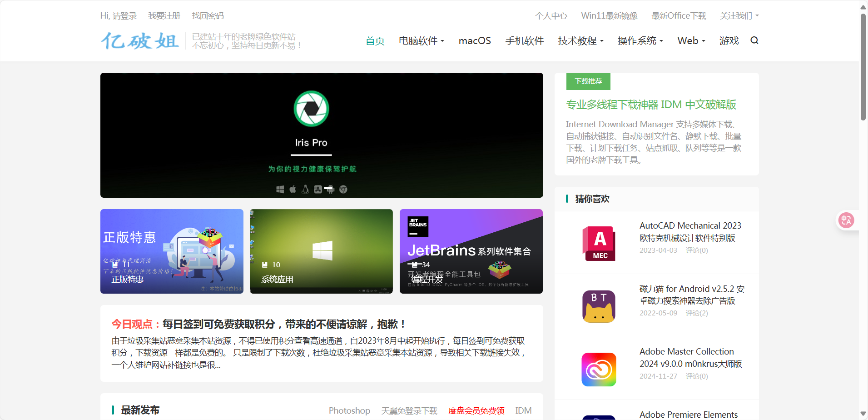868x420 pixels.
Task: Open the macOS nav item
Action: [x=475, y=41]
